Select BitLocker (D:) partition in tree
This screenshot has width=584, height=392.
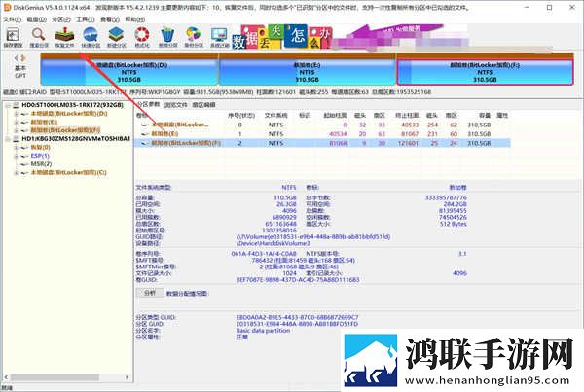[69, 114]
